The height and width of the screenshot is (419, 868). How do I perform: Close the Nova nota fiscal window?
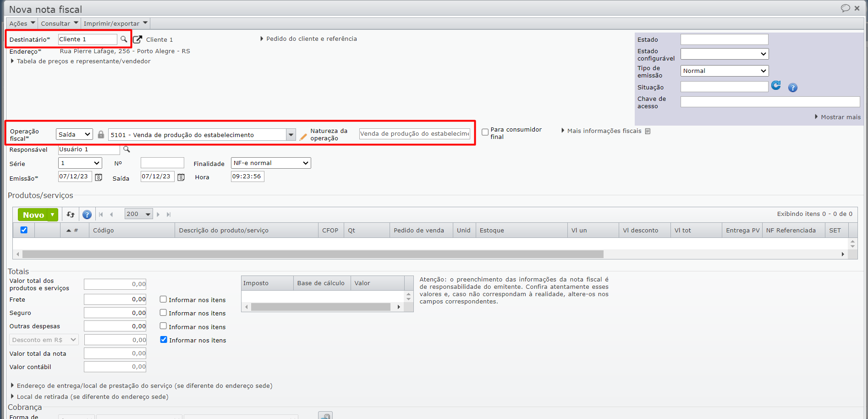(857, 8)
